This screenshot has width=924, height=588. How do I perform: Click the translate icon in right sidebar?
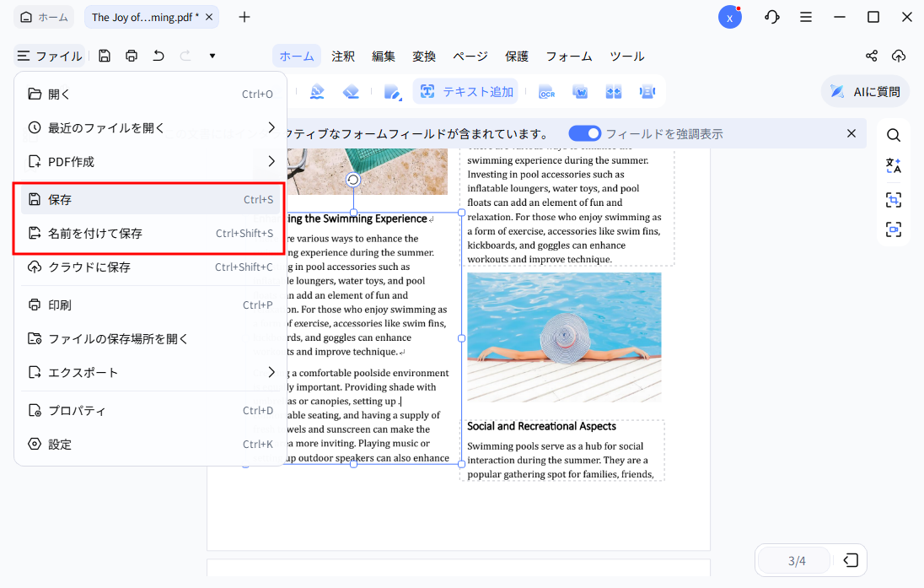[894, 166]
